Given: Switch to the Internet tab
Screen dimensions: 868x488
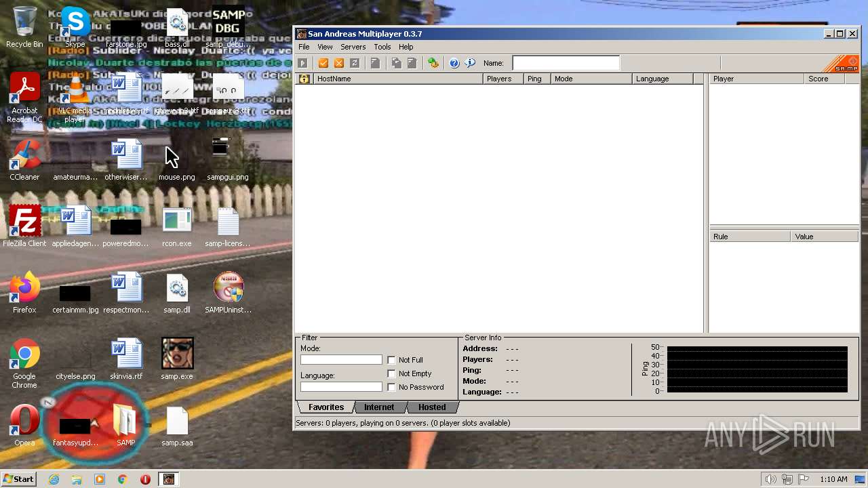Looking at the screenshot, I should coord(379,407).
